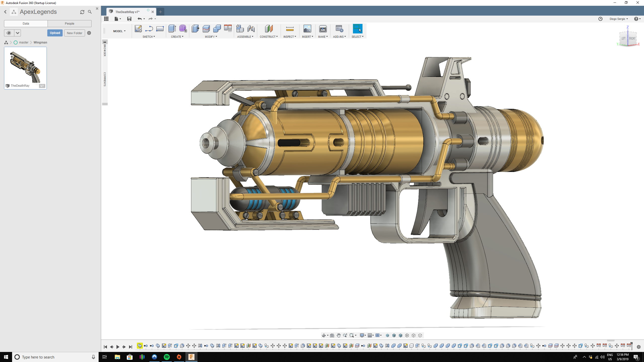Select the Joint assemble tool
Image resolution: width=644 pixels, height=362 pixels.
click(251, 29)
